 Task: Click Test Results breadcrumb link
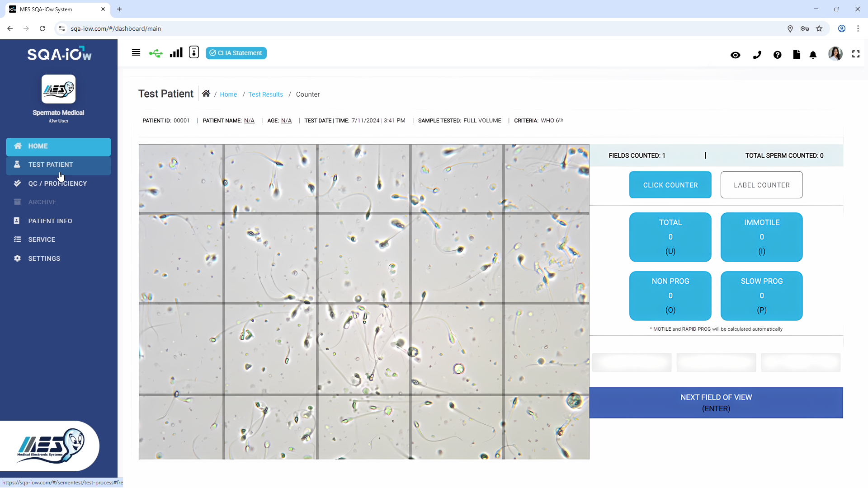tap(265, 94)
